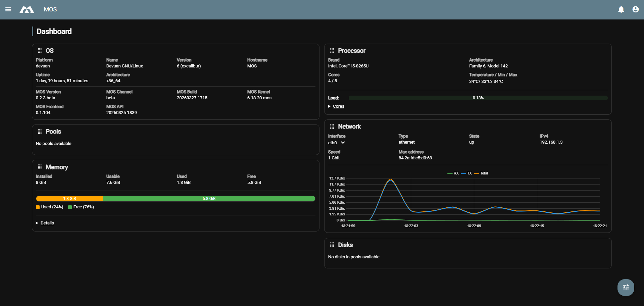Image resolution: width=644 pixels, height=306 pixels.
Task: Click the MOS logo in the header
Action: click(x=27, y=9)
